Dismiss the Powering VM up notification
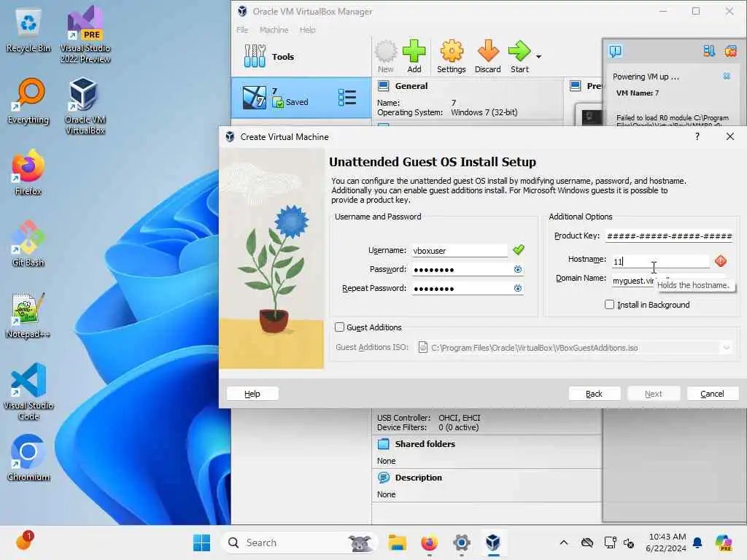The height and width of the screenshot is (560, 747). pyautogui.click(x=727, y=76)
